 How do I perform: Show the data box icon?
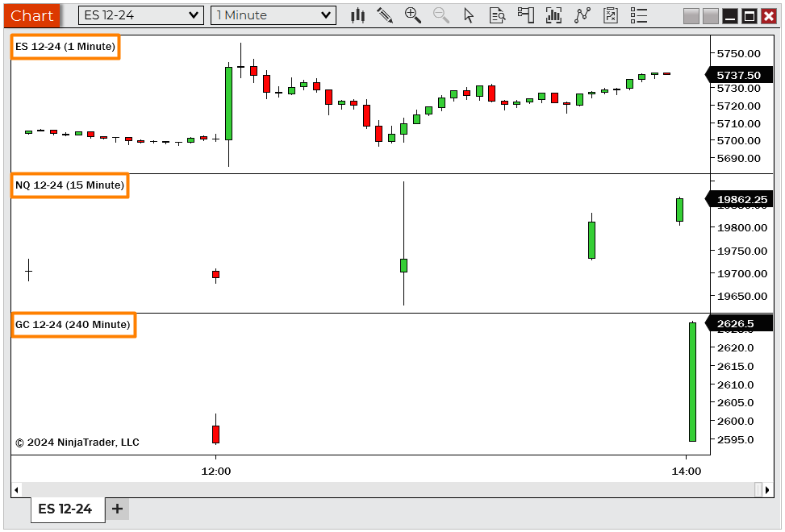tap(497, 15)
